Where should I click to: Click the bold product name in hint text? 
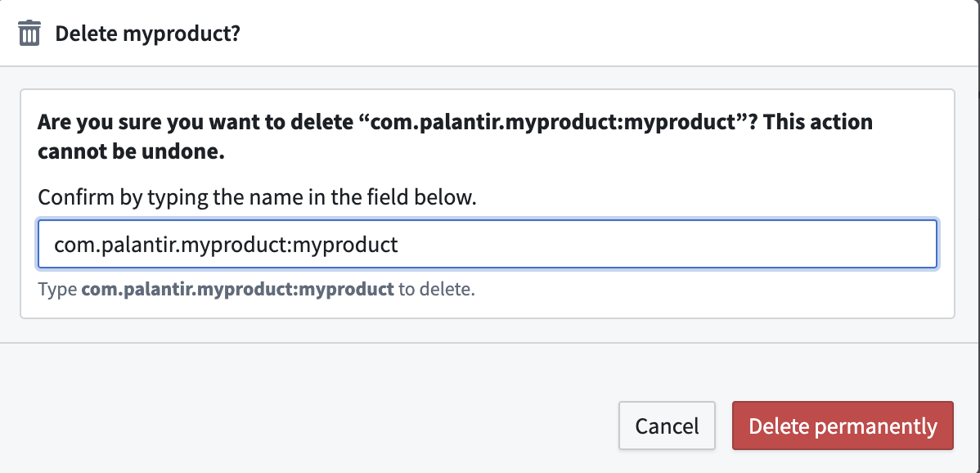[x=237, y=289]
